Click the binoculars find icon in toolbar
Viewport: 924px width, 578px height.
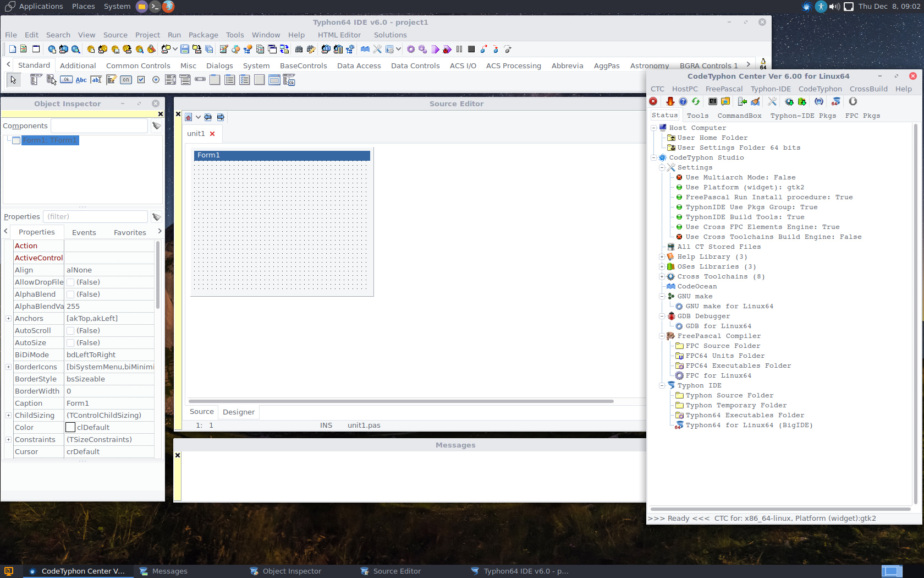pos(299,49)
